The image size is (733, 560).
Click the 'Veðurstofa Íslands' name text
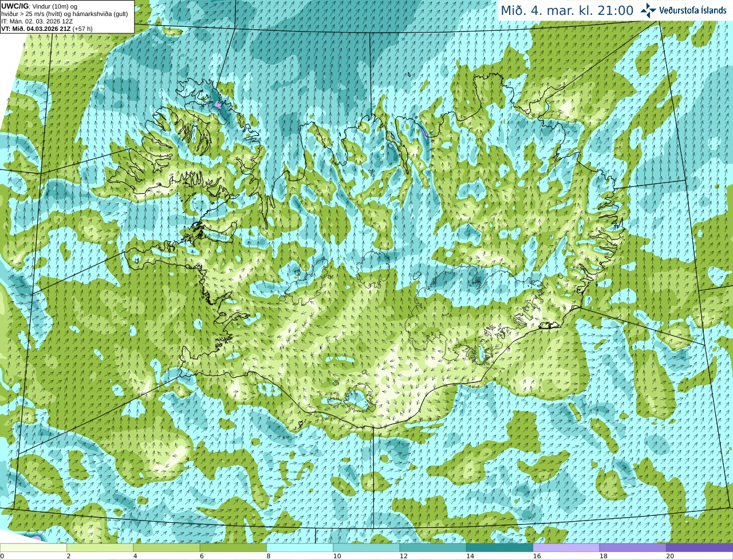tap(693, 10)
